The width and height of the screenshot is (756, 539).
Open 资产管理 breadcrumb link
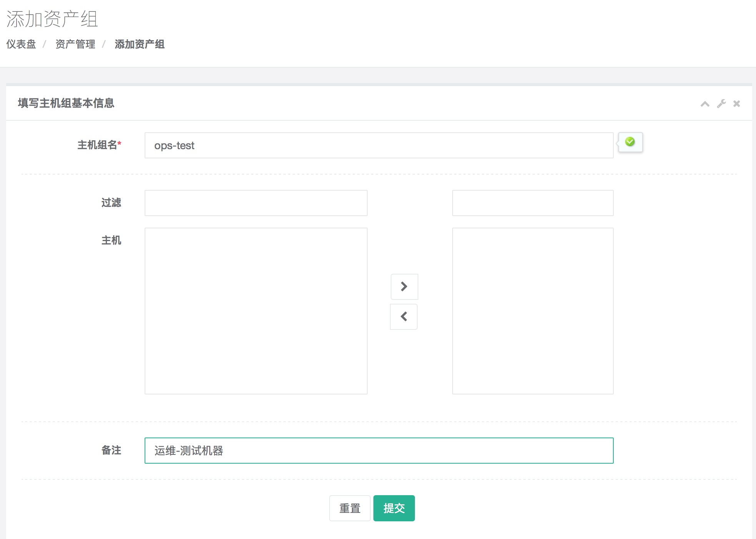[75, 44]
